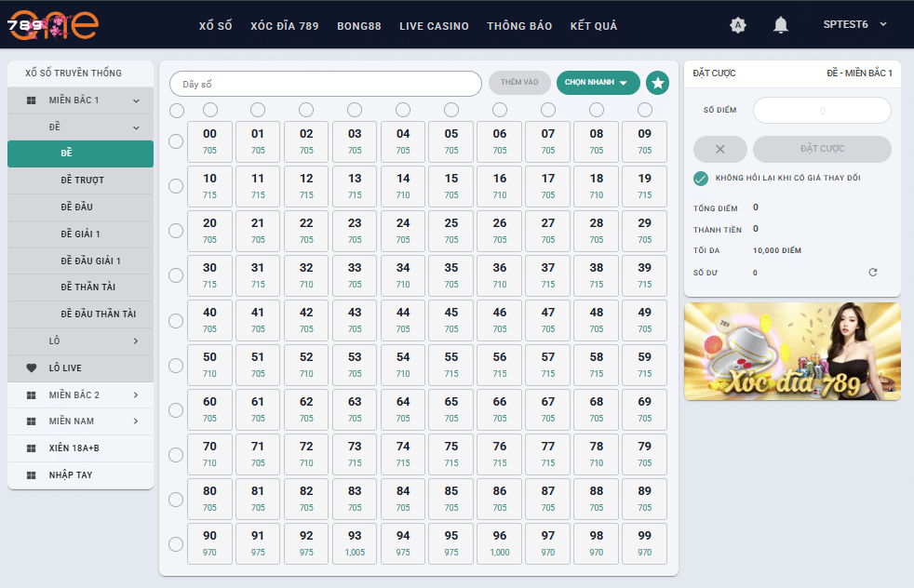
Task: Open the Thông Báo menu
Action: [x=519, y=26]
